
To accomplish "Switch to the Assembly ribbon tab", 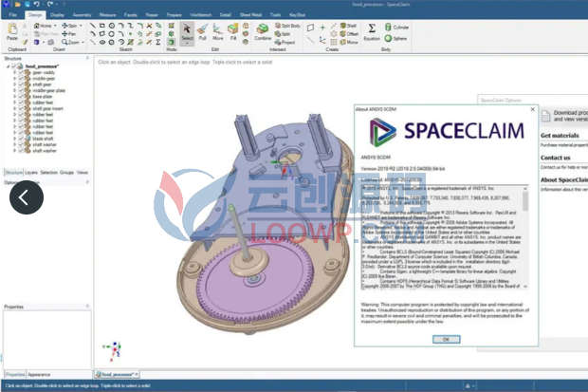I will pos(82,15).
